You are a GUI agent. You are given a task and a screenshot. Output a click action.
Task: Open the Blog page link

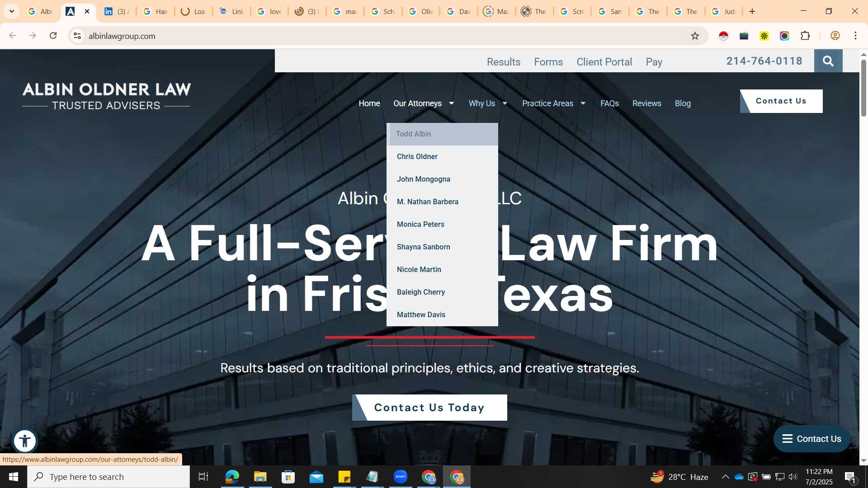[683, 103]
